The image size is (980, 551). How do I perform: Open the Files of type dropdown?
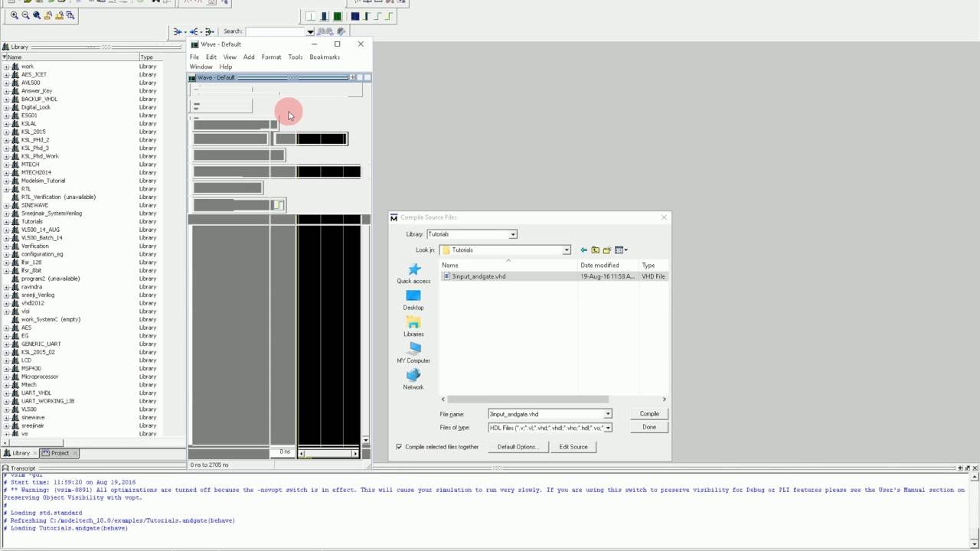click(x=608, y=428)
